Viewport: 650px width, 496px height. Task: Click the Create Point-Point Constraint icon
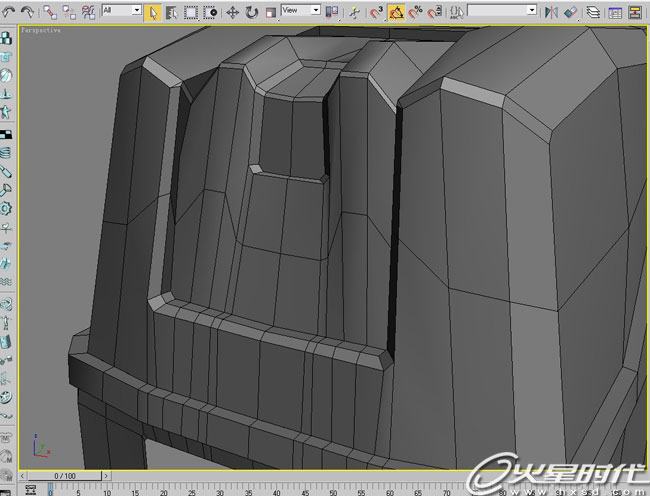(x=6, y=361)
